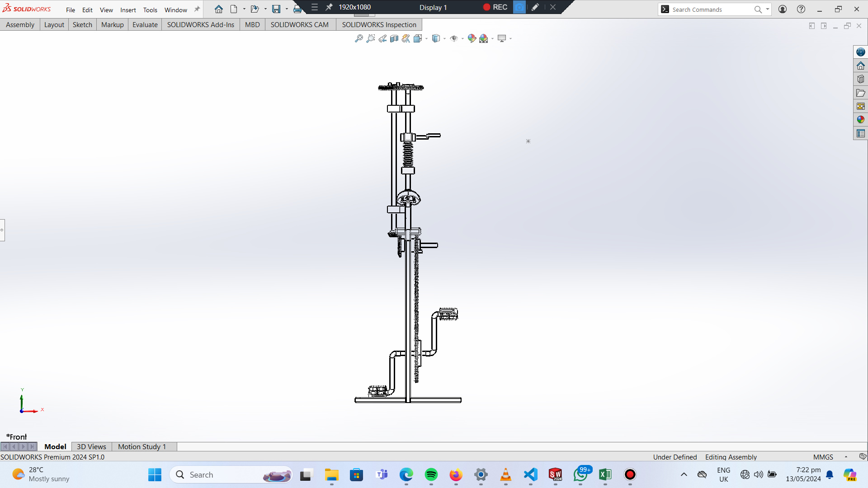
Task: Open the SOLIDWORKS Resources task pane icon
Action: point(860,66)
